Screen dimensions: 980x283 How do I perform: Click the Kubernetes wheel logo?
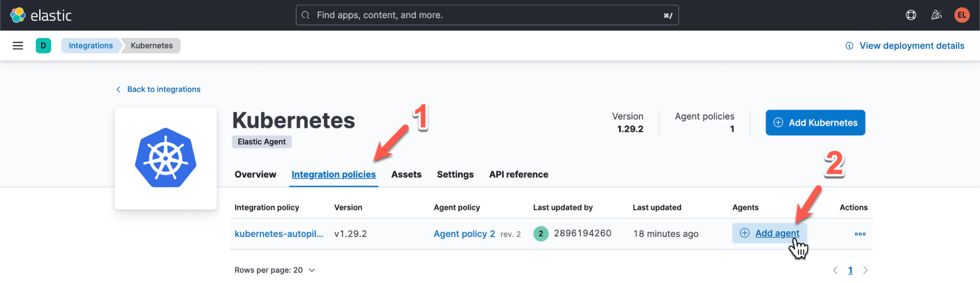(x=166, y=158)
